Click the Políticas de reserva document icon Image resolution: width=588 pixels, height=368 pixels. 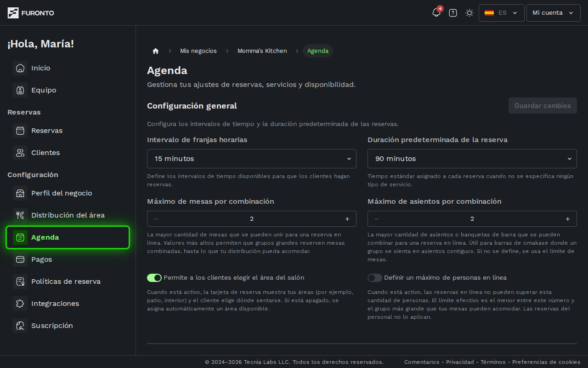coord(20,282)
